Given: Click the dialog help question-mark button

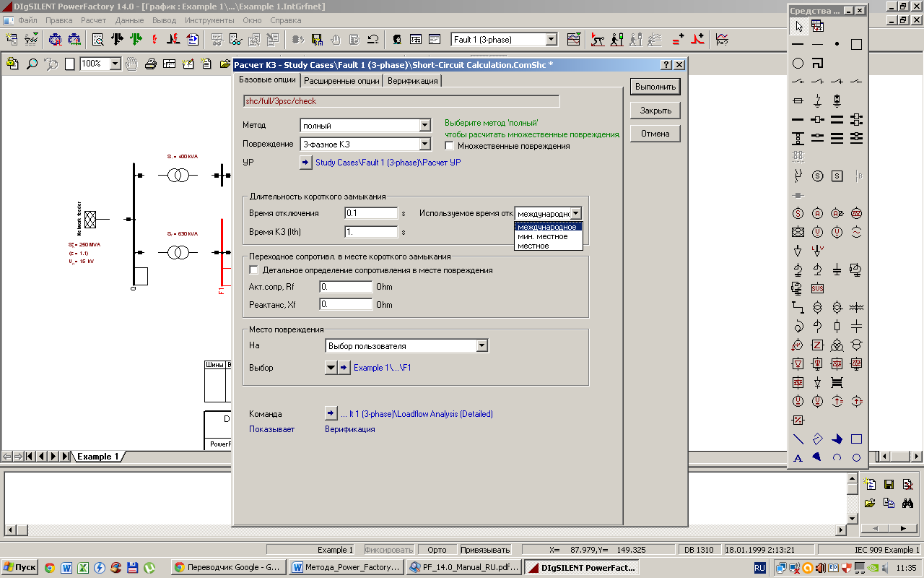Looking at the screenshot, I should 667,65.
